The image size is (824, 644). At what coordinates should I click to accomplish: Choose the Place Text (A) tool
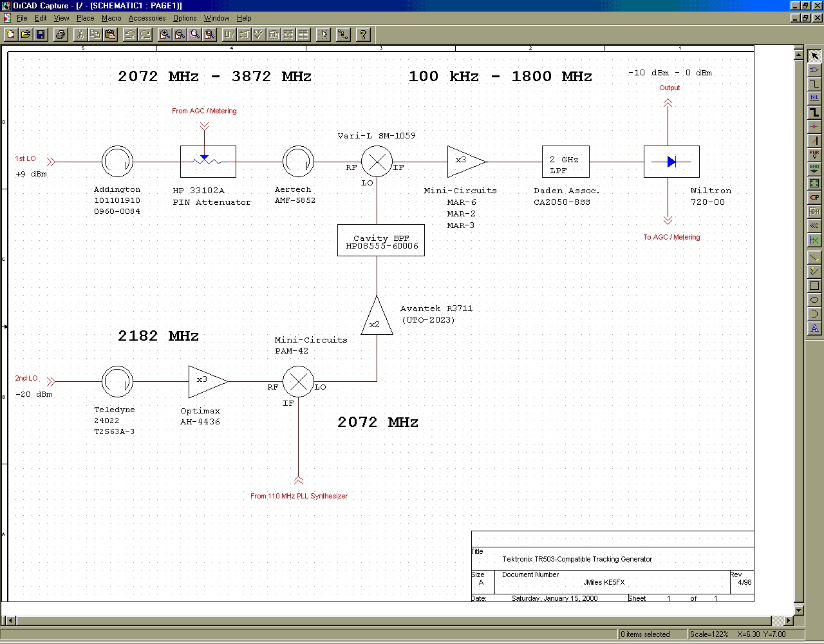click(x=814, y=328)
